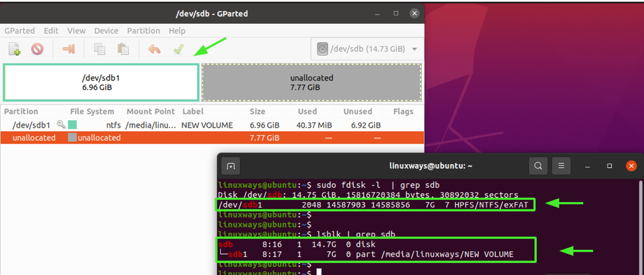This screenshot has width=644, height=275.
Task: Click the terminal title linuxways@ubuntu: ~
Action: pyautogui.click(x=430, y=166)
